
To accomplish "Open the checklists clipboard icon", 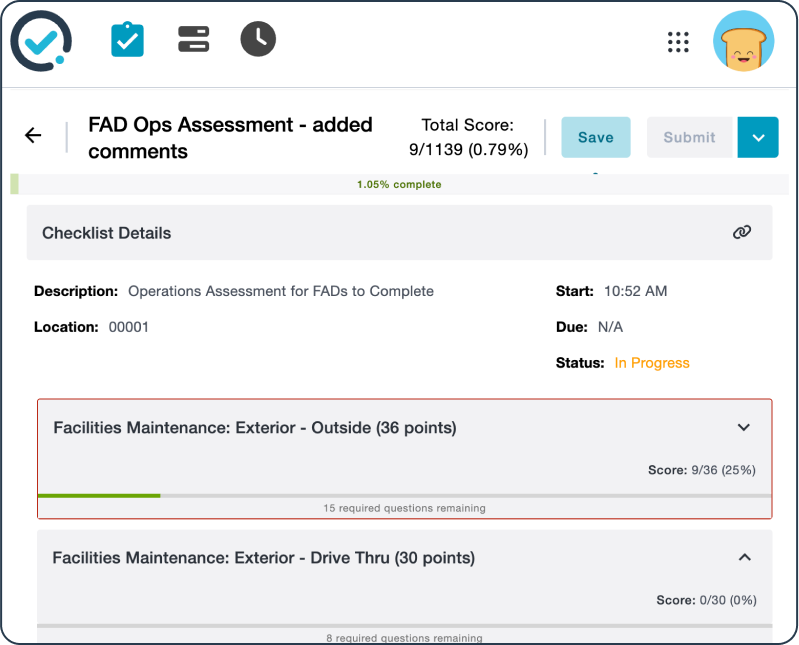I will click(x=127, y=40).
